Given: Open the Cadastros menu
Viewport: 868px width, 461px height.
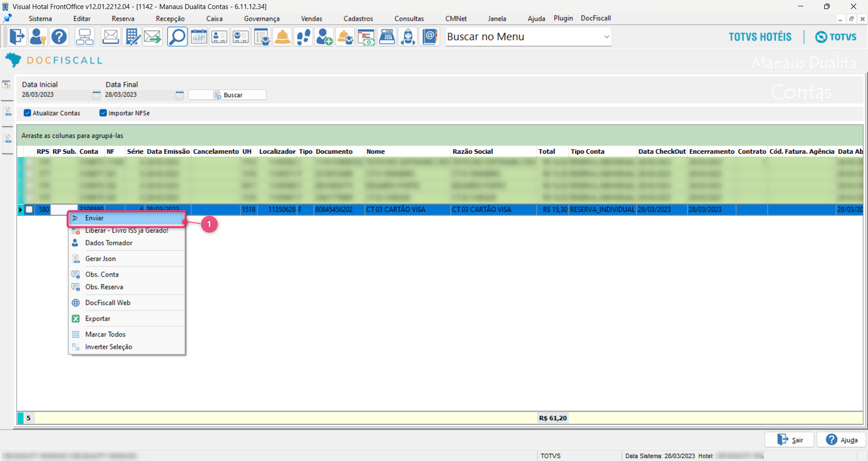Looking at the screenshot, I should click(x=358, y=19).
